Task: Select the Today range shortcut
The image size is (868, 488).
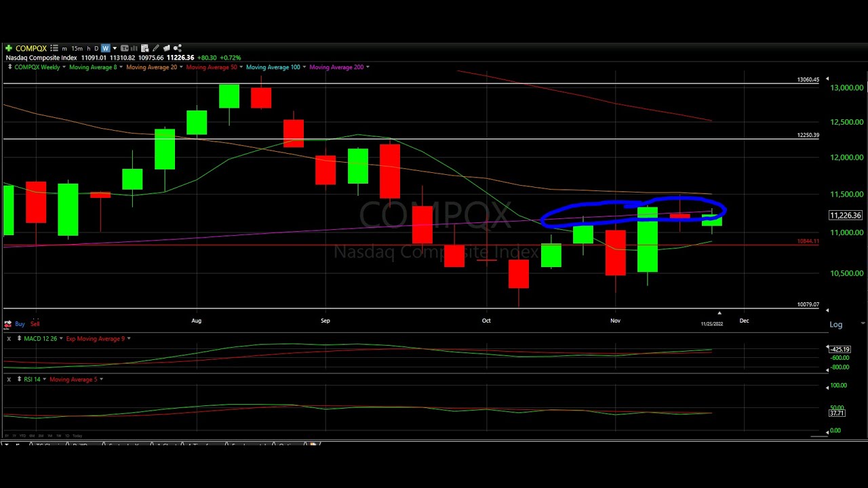Action: click(77, 436)
